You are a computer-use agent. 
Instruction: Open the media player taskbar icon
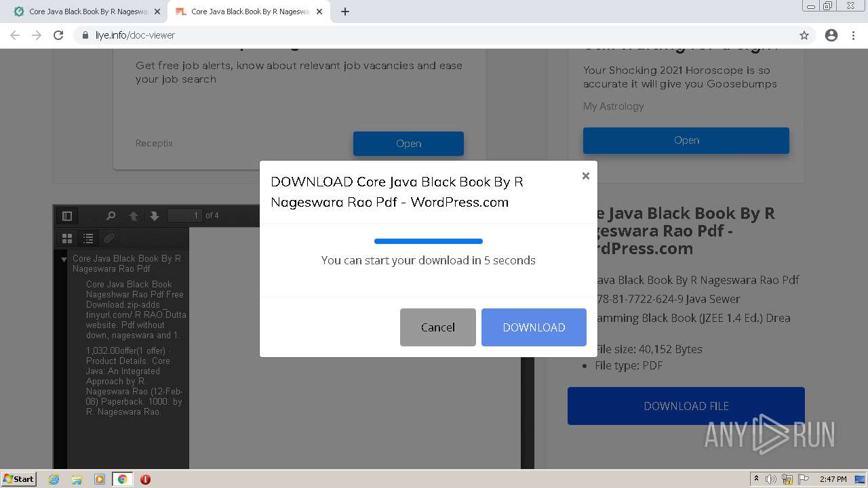[x=100, y=479]
